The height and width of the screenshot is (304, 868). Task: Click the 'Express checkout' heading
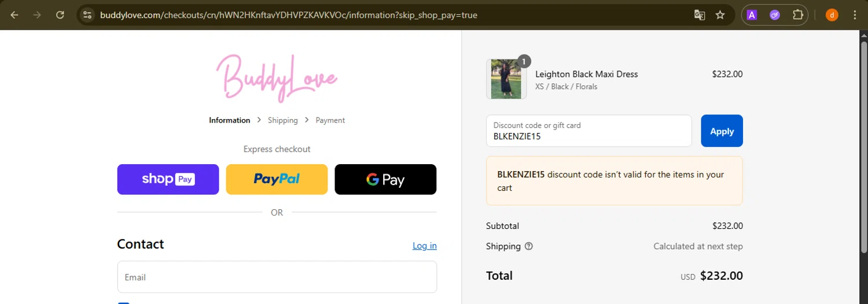click(x=277, y=149)
